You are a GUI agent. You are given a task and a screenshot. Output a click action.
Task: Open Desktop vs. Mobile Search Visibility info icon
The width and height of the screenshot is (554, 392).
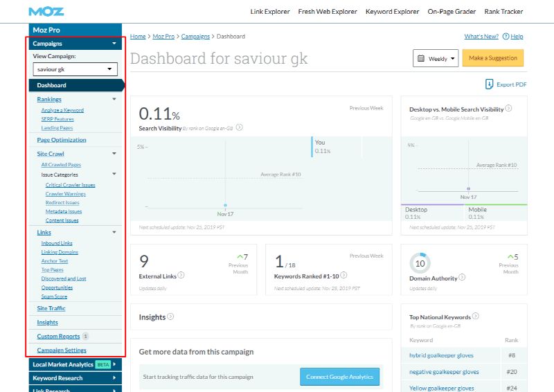(x=508, y=108)
